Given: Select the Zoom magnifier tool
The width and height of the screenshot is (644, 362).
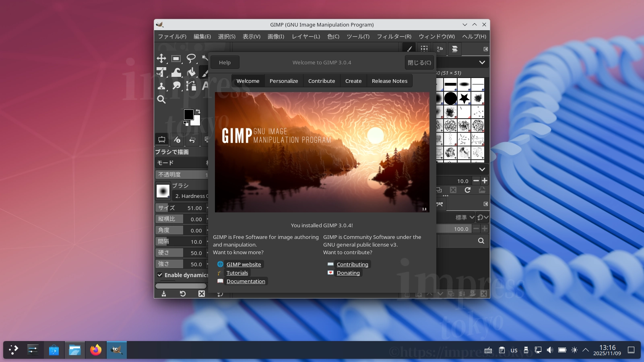Looking at the screenshot, I should click(161, 99).
